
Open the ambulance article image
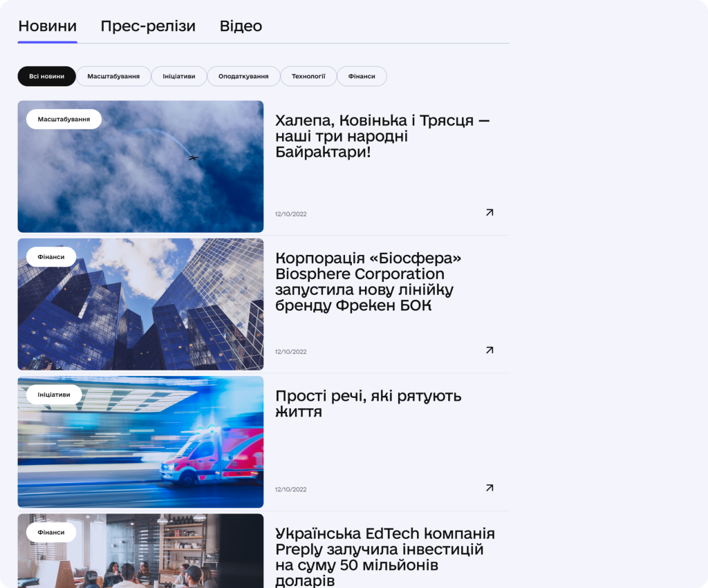[140, 442]
